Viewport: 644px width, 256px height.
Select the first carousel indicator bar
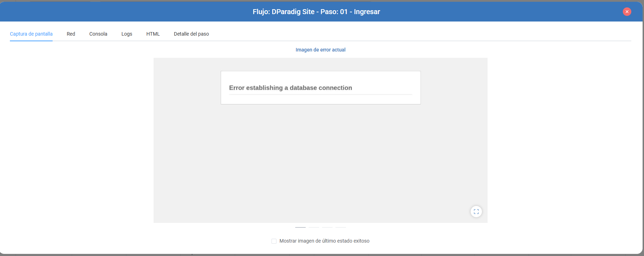pyautogui.click(x=300, y=227)
